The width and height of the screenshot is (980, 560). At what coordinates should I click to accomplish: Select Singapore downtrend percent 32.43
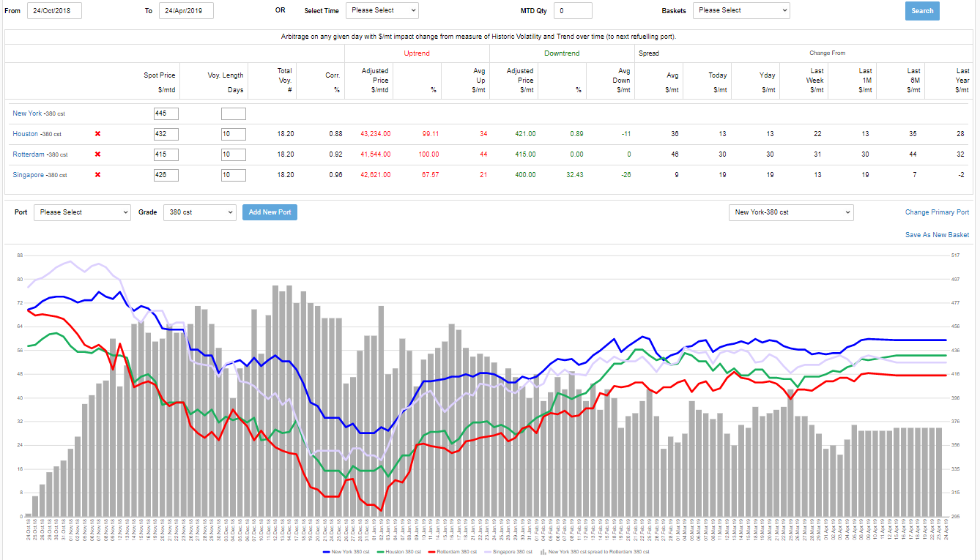pos(575,175)
